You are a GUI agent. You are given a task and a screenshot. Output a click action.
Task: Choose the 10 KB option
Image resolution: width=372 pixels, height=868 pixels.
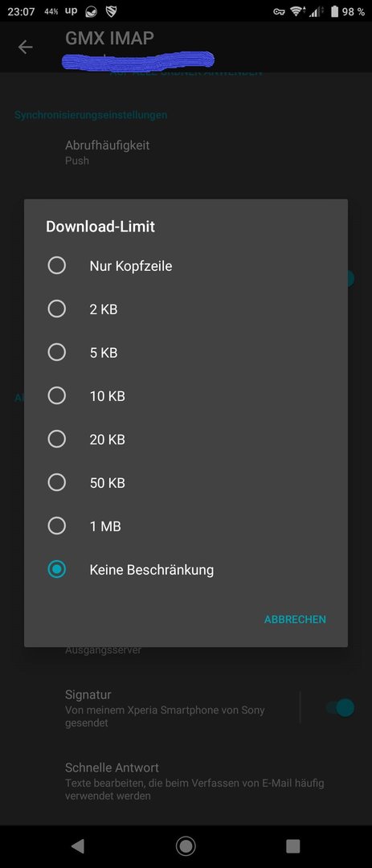click(56, 395)
